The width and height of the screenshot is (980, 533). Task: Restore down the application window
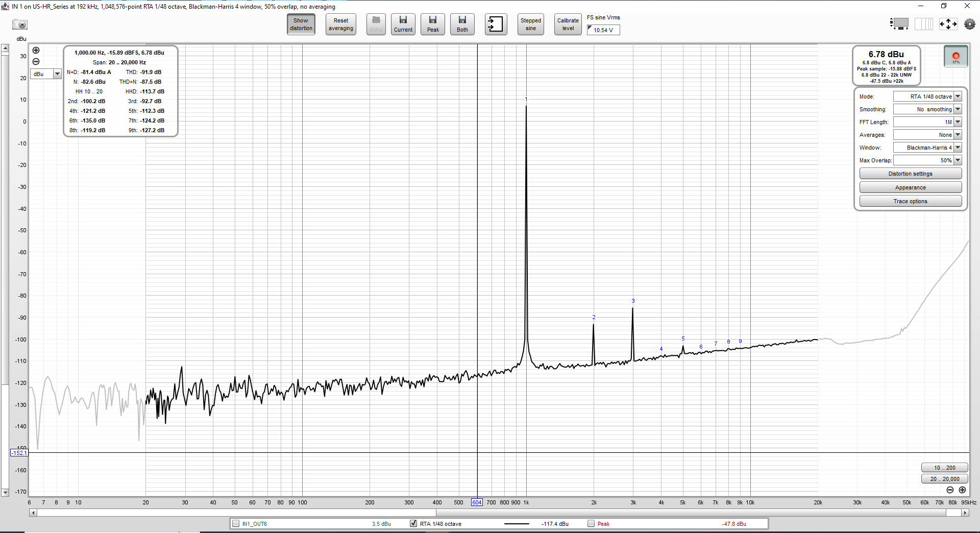click(944, 6)
